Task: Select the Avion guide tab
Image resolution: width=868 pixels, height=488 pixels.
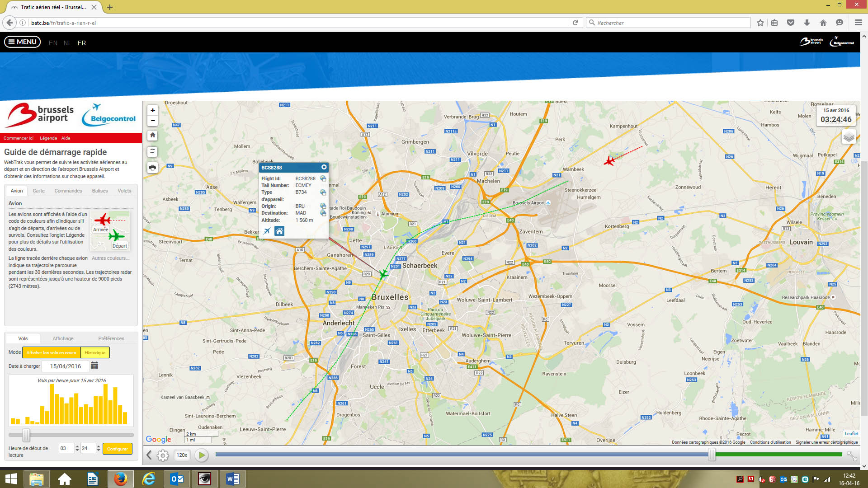Action: coord(17,191)
